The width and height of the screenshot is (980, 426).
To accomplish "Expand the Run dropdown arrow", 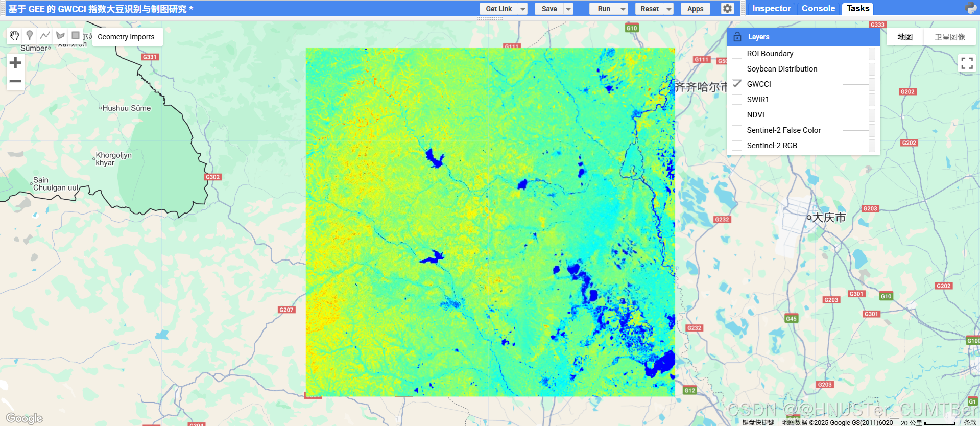I will (623, 9).
